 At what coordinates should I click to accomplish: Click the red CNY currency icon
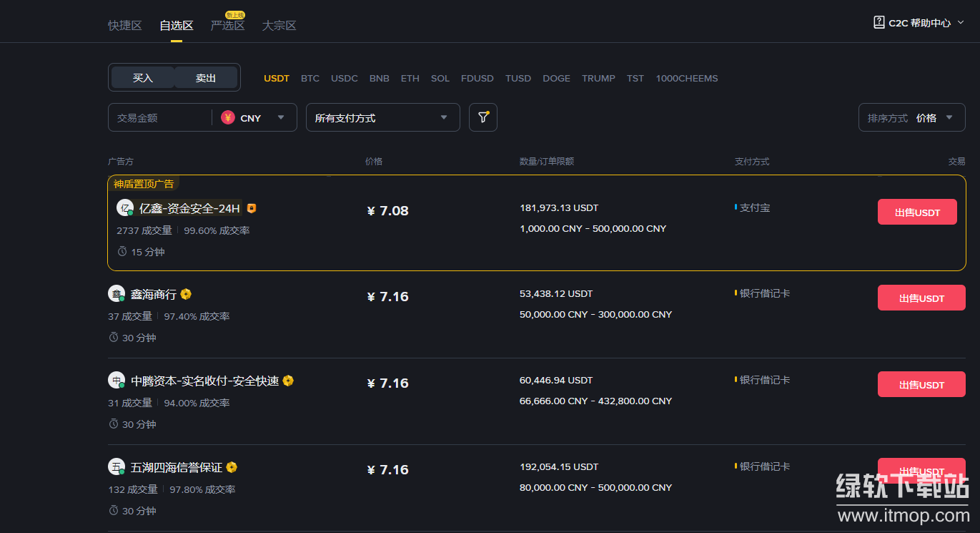click(x=228, y=118)
